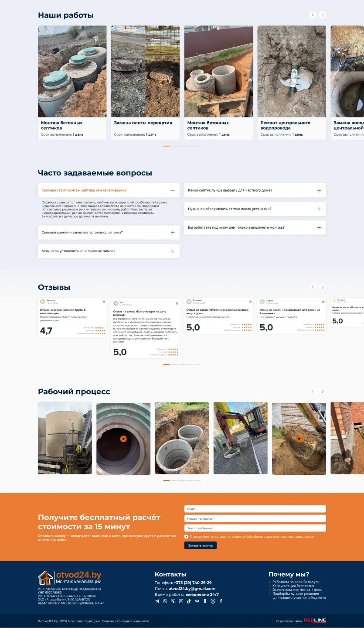Click next arrow in Отзывы carousel

pyautogui.click(x=322, y=287)
